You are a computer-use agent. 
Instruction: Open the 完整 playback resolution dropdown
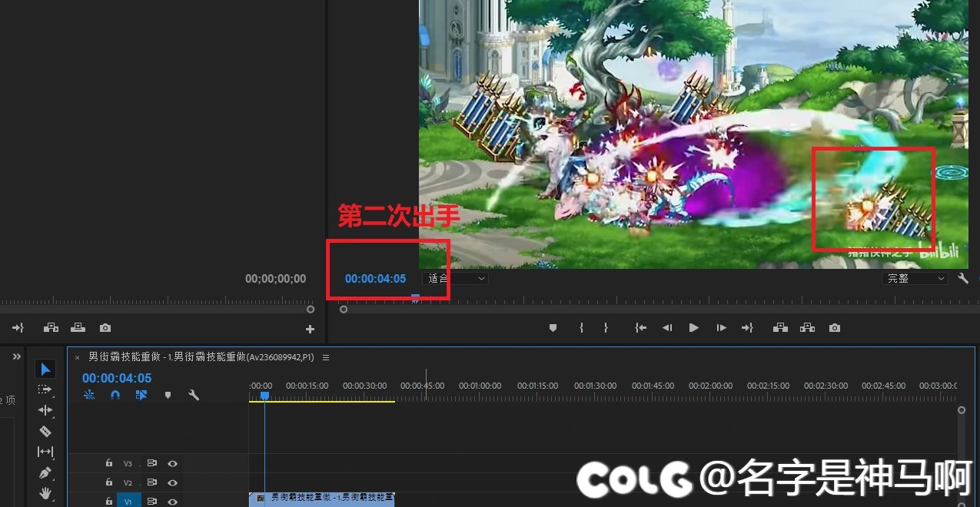pyautogui.click(x=915, y=278)
